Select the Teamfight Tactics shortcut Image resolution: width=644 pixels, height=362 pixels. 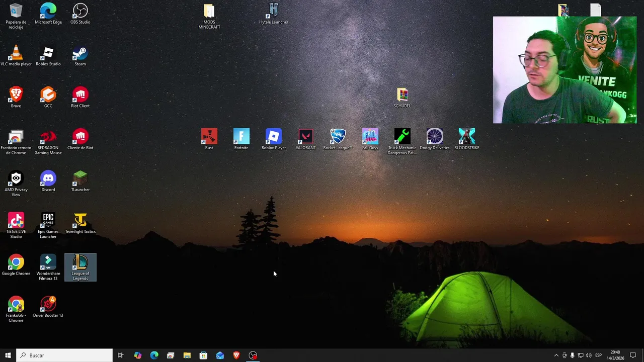click(x=80, y=223)
